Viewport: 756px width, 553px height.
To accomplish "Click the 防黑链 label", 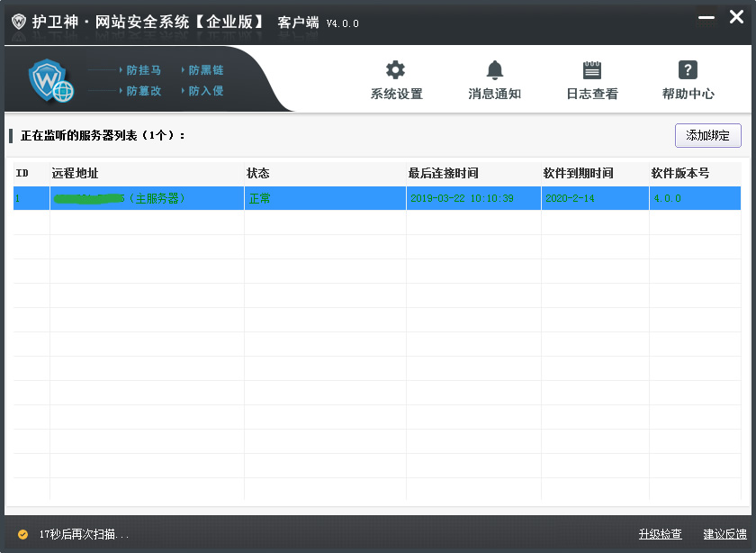I will click(x=206, y=70).
